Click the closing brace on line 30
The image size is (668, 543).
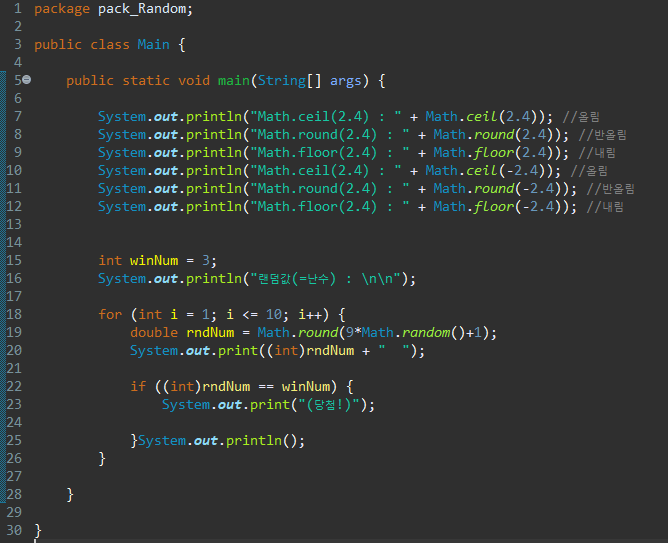38,531
